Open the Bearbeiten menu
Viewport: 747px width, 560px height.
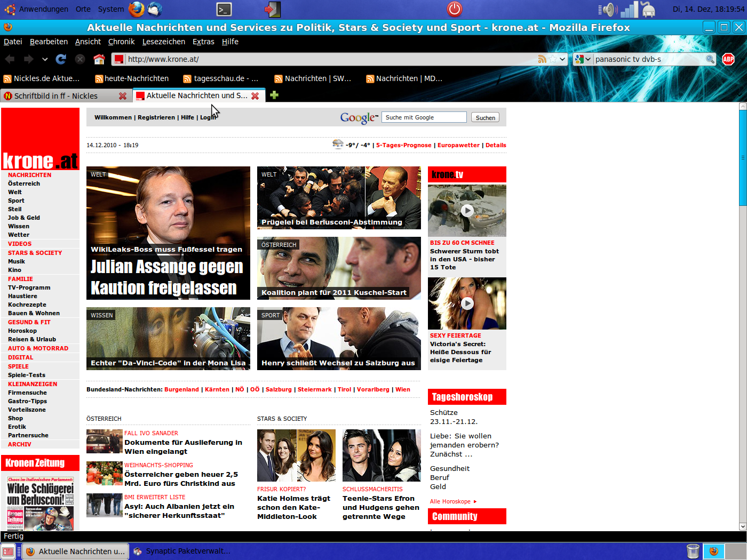49,42
